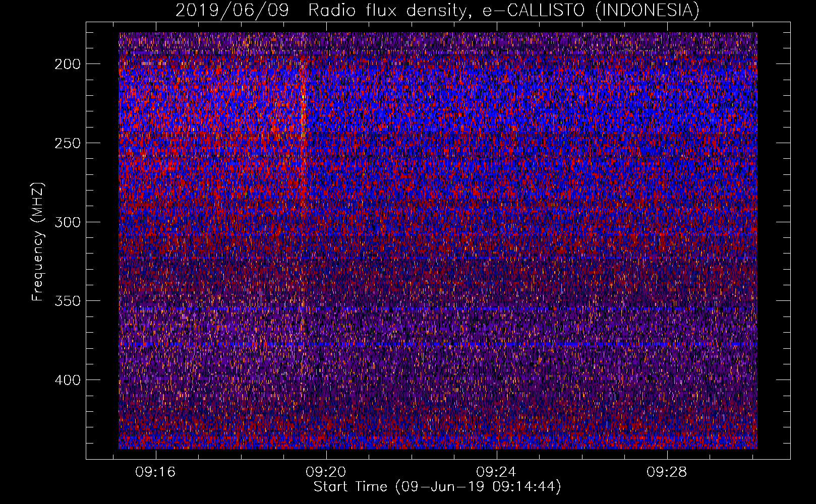Click the 09:24 time tick label
816x504 pixels.
pos(496,472)
